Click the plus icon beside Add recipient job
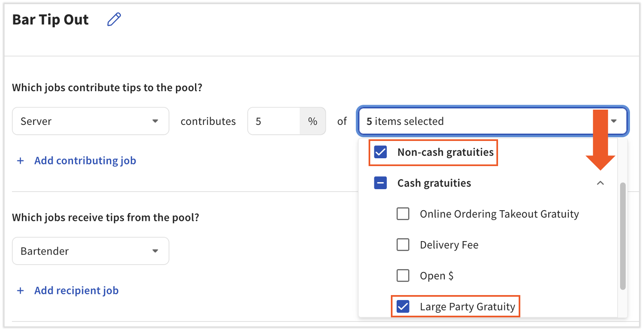Image resolution: width=644 pixels, height=333 pixels. pos(21,291)
